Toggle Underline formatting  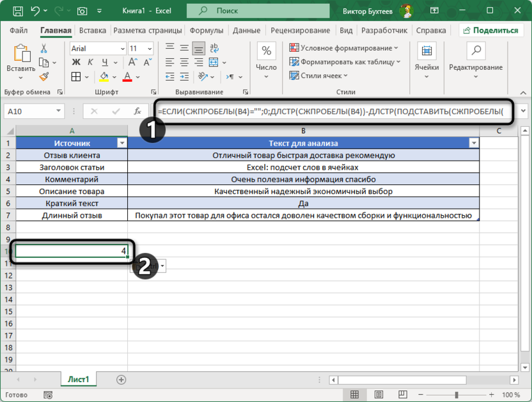coord(105,62)
